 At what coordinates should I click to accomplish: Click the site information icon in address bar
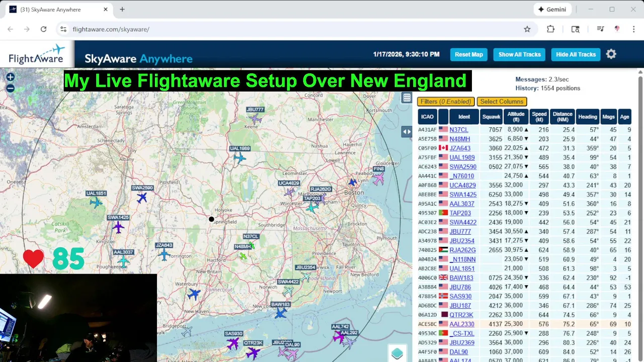tap(63, 29)
